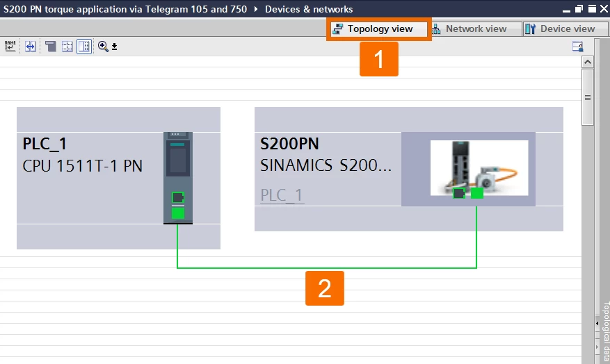Select the PLC_1 CPU module image
The image size is (610, 364).
click(178, 178)
